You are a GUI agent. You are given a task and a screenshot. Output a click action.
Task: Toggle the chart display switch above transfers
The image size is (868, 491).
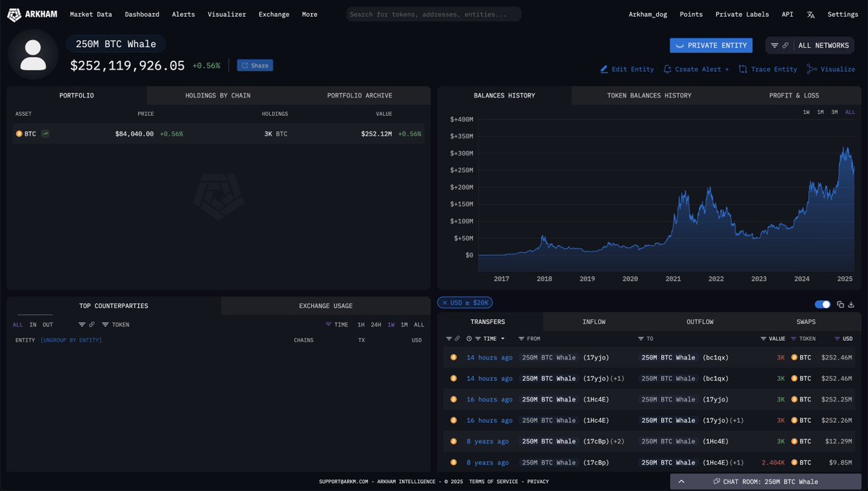point(822,304)
